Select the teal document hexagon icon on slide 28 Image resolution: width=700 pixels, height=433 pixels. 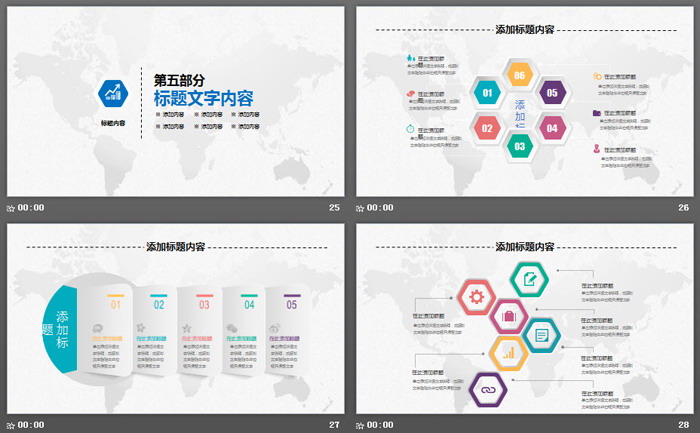tap(541, 335)
